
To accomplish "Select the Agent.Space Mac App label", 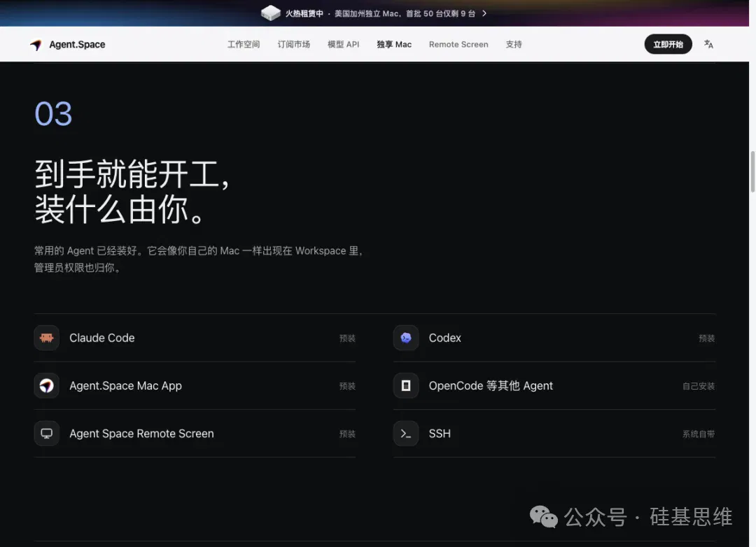I will pyautogui.click(x=125, y=385).
